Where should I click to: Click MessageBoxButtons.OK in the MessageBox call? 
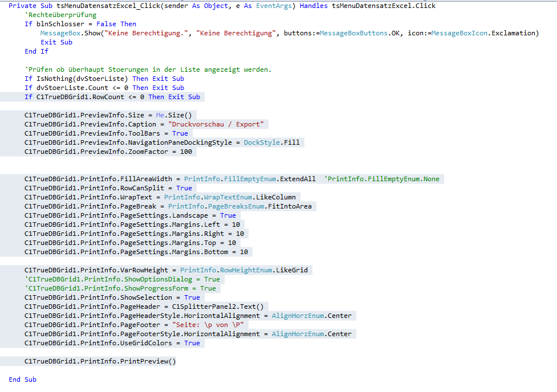[360, 33]
